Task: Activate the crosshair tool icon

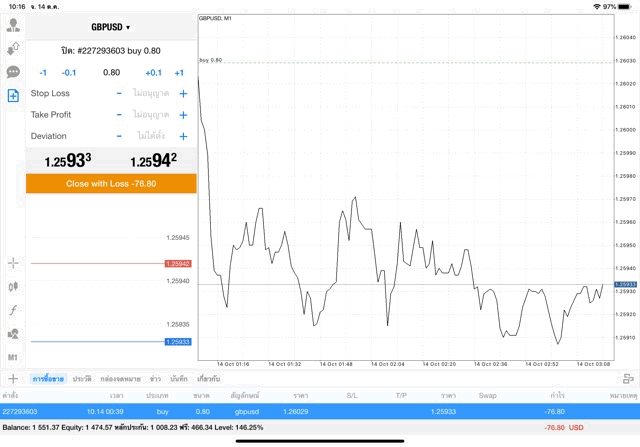Action: tap(13, 263)
